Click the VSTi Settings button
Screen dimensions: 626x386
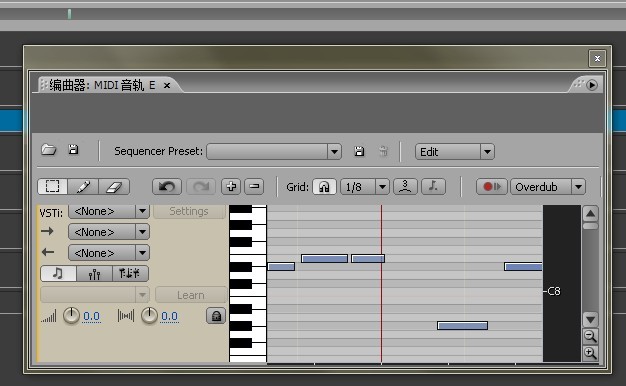point(189,211)
